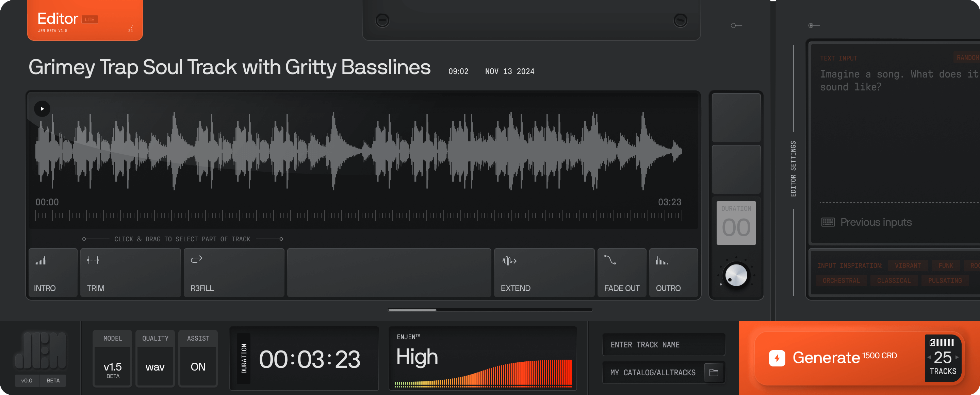Viewport: 980px width, 395px height.
Task: Click the right round knob on top panel
Action: point(680,20)
